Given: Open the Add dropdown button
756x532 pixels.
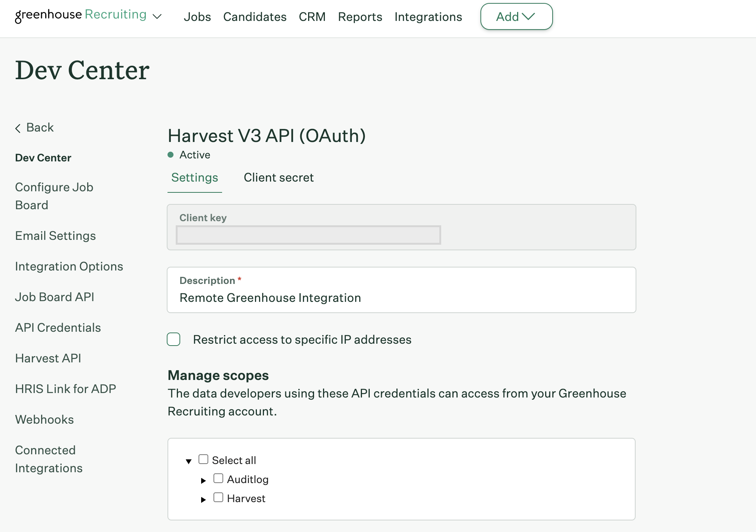Looking at the screenshot, I should [516, 16].
